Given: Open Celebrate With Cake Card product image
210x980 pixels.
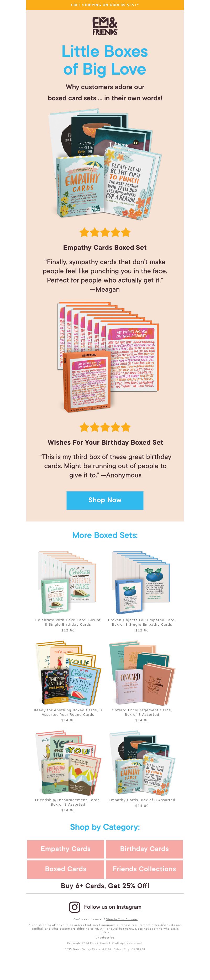Looking at the screenshot, I should (x=68, y=582).
